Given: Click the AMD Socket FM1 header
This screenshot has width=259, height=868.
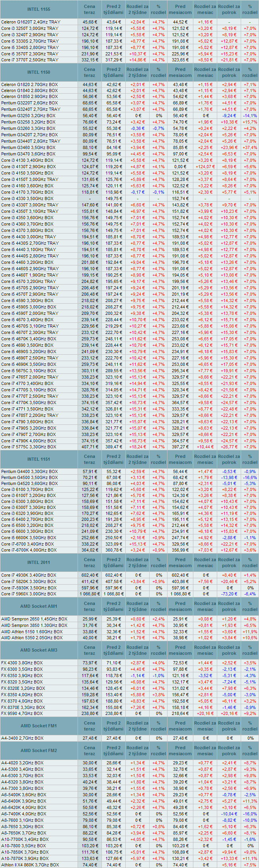Looking at the screenshot, I should (39, 726).
